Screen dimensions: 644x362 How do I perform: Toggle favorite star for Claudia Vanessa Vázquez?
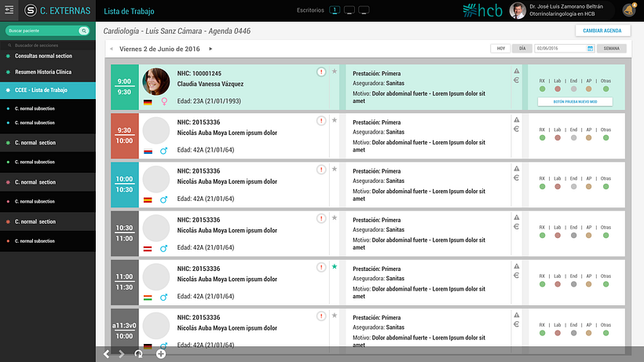(x=335, y=71)
